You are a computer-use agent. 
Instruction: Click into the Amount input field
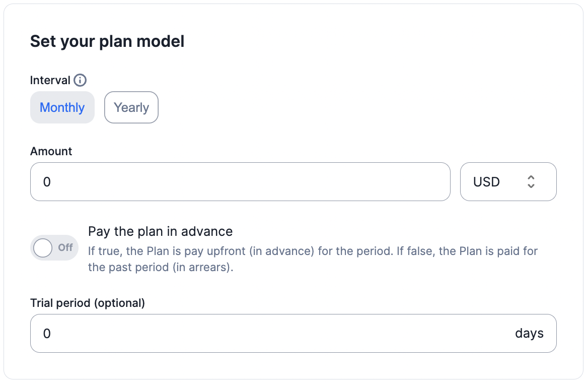(x=240, y=182)
